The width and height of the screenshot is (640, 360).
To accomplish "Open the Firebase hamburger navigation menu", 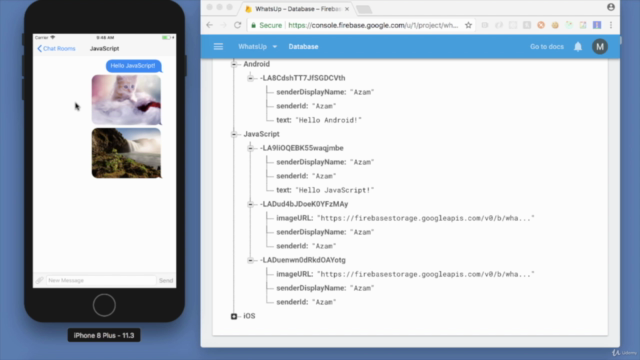I will (x=218, y=47).
